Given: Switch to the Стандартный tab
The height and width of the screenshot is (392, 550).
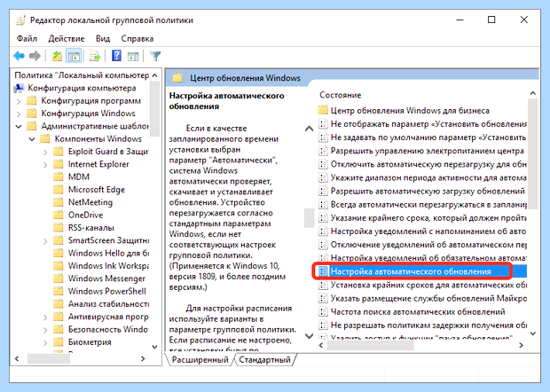Looking at the screenshot, I should click(x=265, y=360).
